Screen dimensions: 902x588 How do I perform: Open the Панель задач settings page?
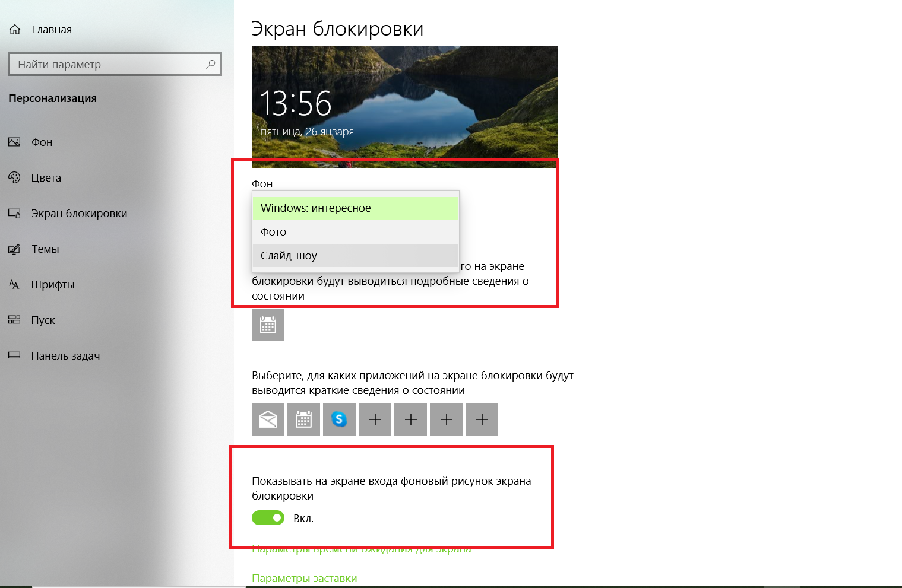tap(65, 356)
